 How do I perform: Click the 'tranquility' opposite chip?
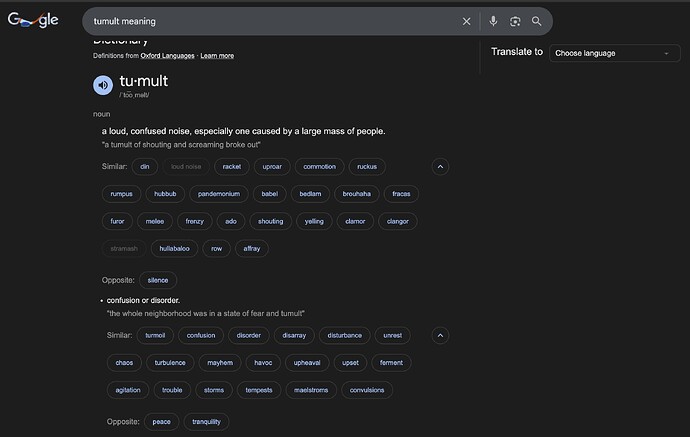point(206,422)
